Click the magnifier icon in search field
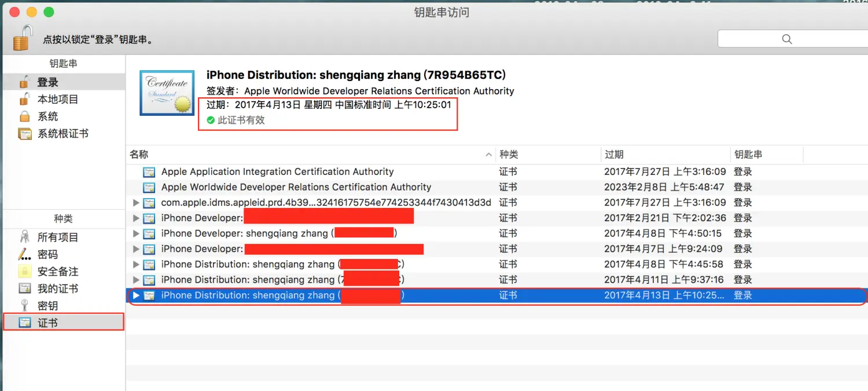The width and height of the screenshot is (868, 391). [786, 39]
